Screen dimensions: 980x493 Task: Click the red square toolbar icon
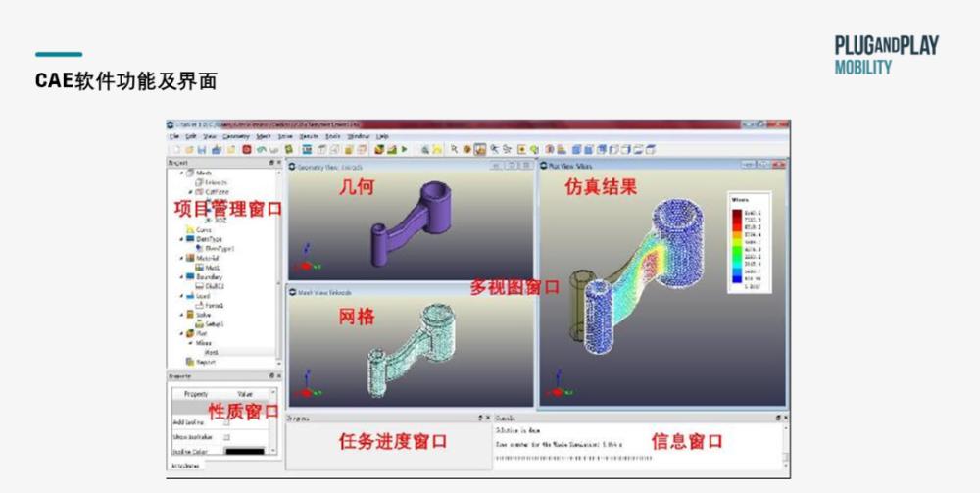pyautogui.click(x=246, y=149)
